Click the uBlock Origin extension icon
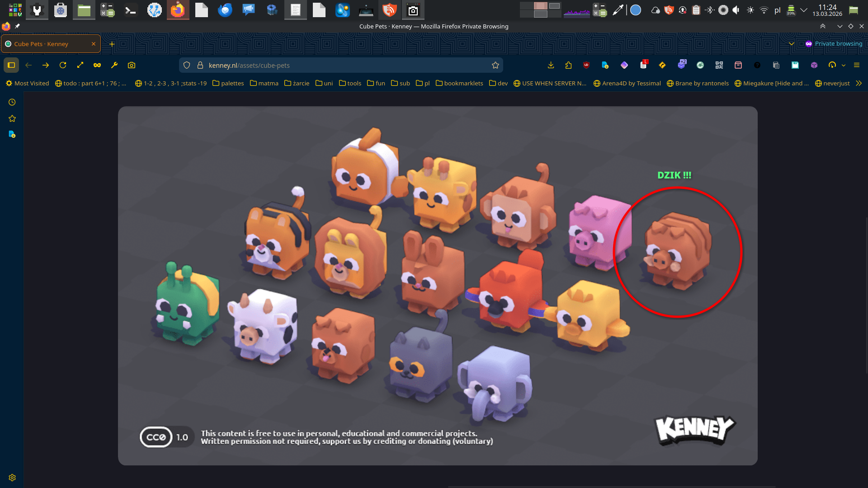868x488 pixels. (586, 65)
